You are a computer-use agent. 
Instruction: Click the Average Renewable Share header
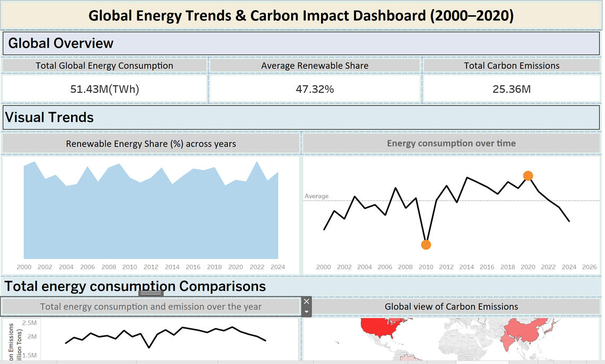[315, 66]
